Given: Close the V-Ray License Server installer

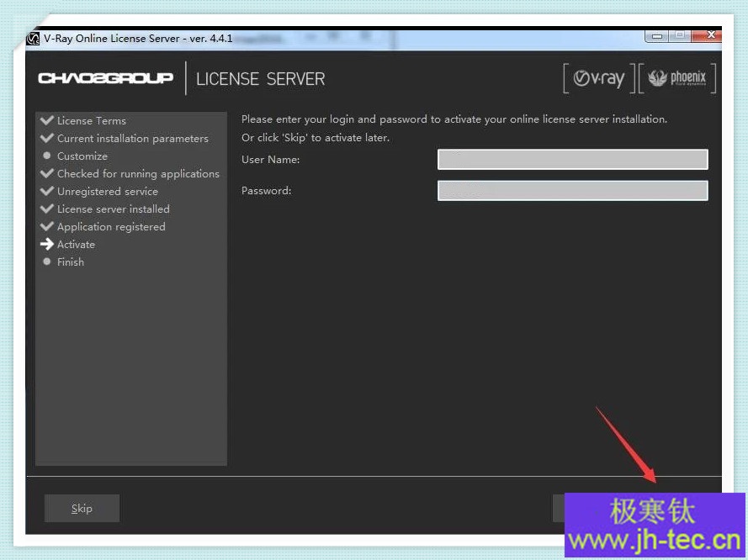Looking at the screenshot, I should coord(707,36).
